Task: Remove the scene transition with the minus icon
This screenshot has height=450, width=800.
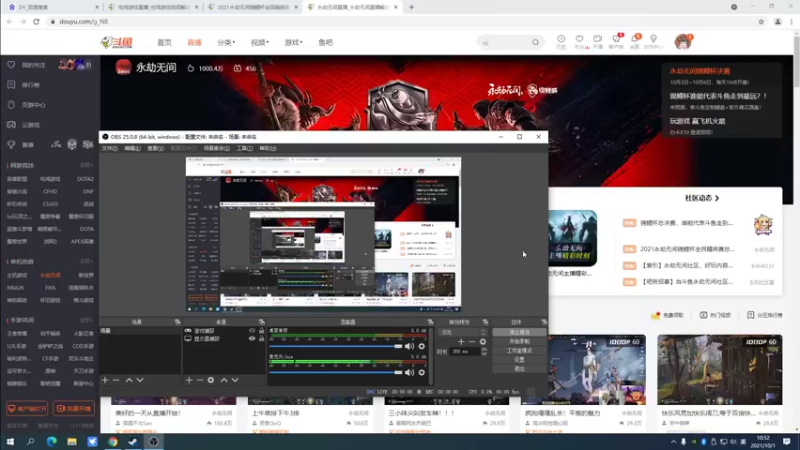Action: [x=472, y=342]
